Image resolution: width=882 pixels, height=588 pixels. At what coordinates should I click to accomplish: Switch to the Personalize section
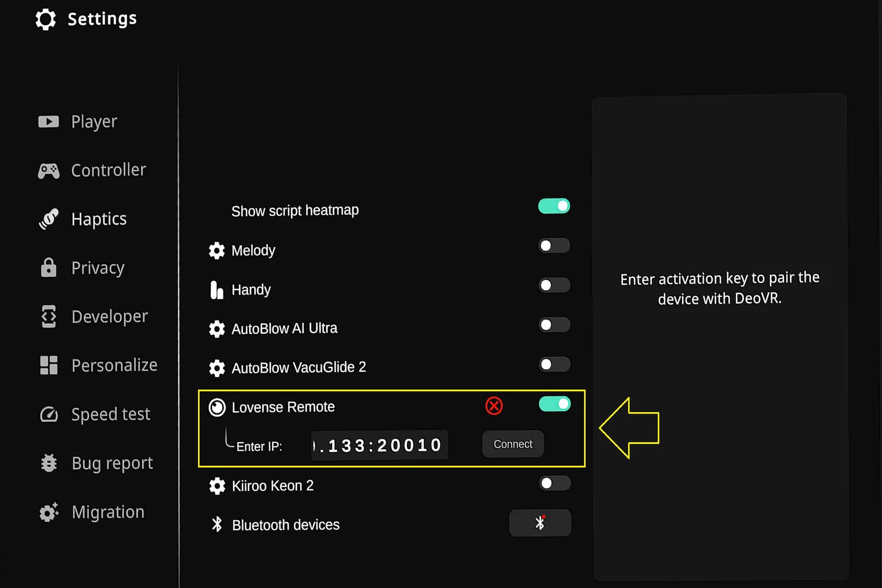pyautogui.click(x=98, y=365)
